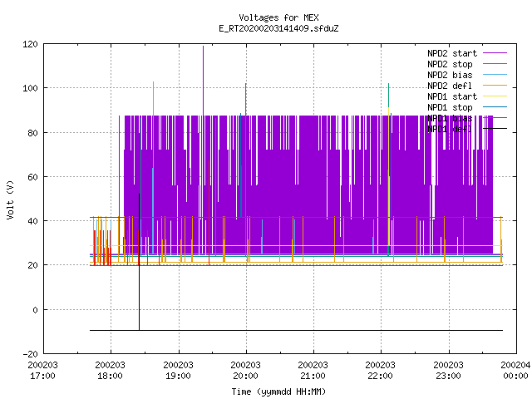
Task: Click the x-axis label 200203 23:00
Action: pyautogui.click(x=449, y=371)
